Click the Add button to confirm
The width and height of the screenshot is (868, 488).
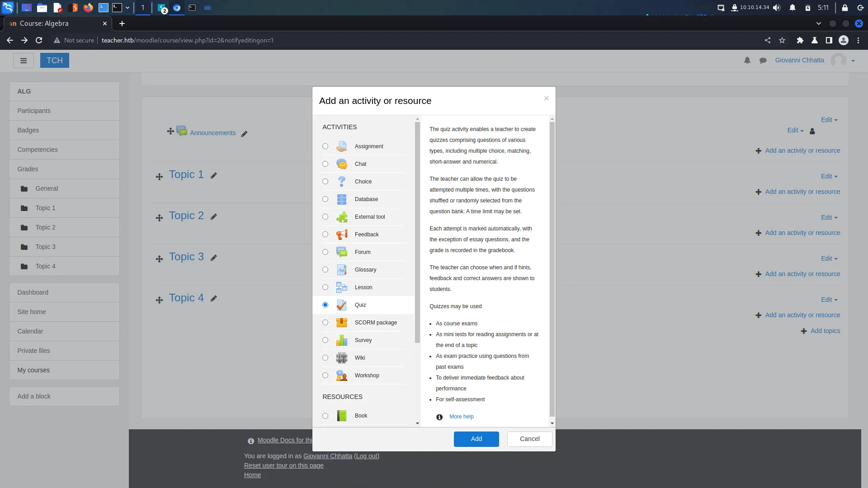coord(476,439)
